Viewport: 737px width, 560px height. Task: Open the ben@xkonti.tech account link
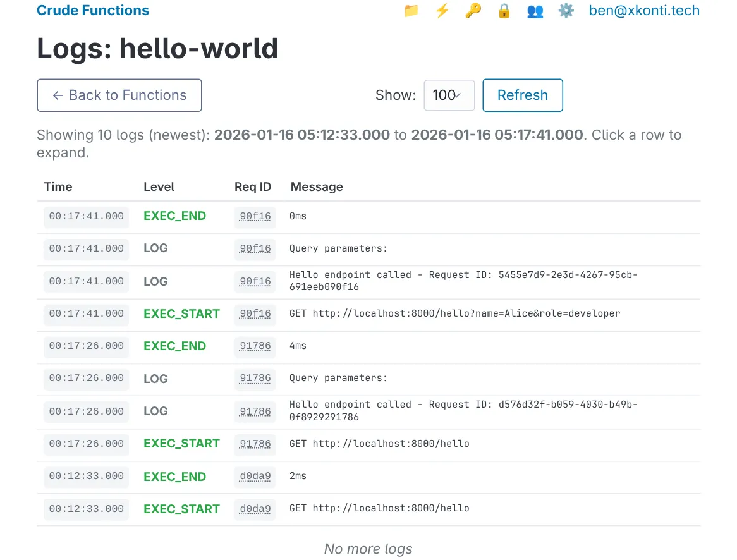coord(644,11)
